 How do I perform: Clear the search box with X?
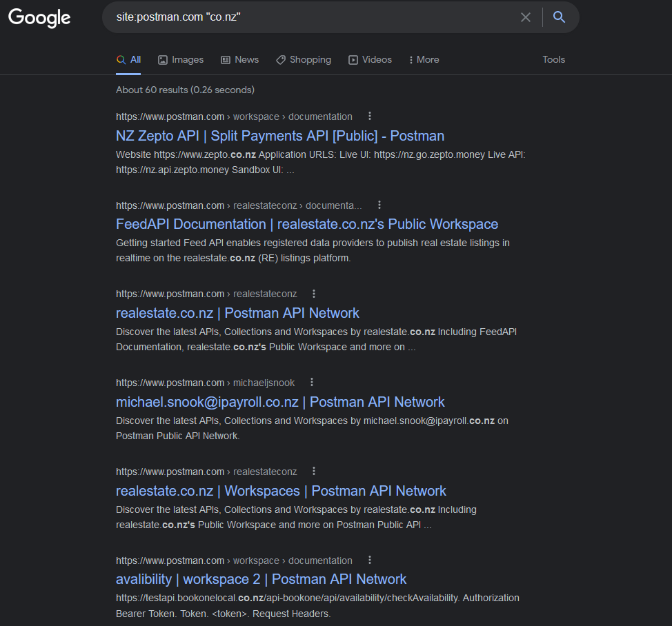pos(526,17)
